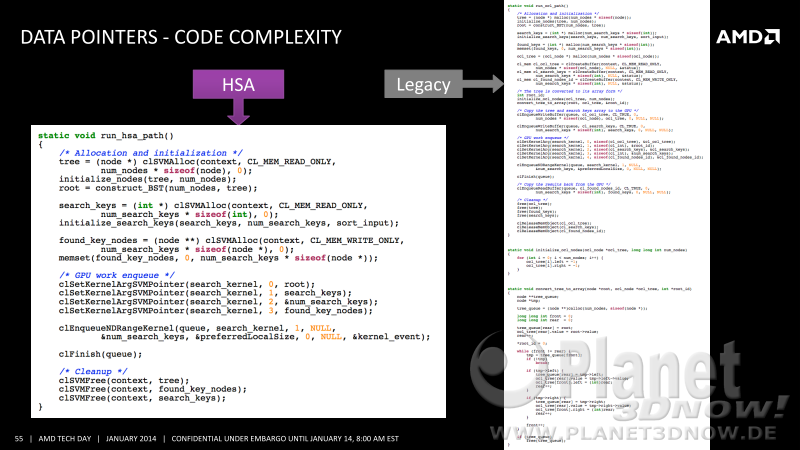Select the comment 'GPU work enqueue'
This screenshot has height=450, width=800.
tap(117, 276)
